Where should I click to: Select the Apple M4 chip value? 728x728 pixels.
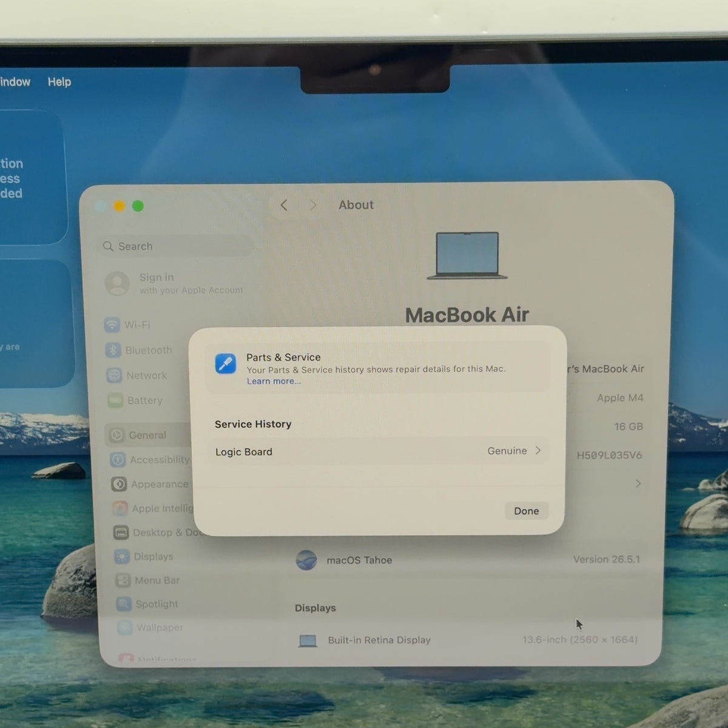point(620,398)
